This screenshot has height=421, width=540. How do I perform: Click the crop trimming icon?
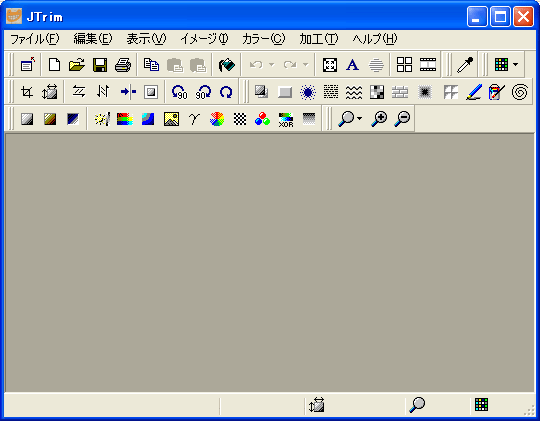tap(27, 92)
